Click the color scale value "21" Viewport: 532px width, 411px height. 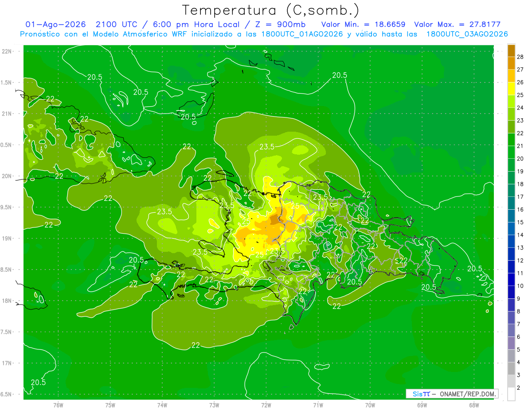(x=520, y=146)
